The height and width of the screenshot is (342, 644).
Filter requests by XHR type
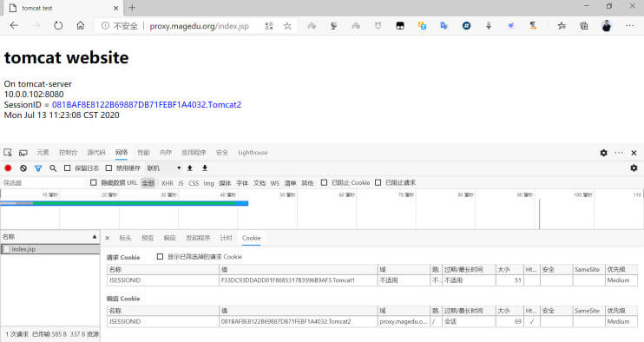[x=168, y=183]
